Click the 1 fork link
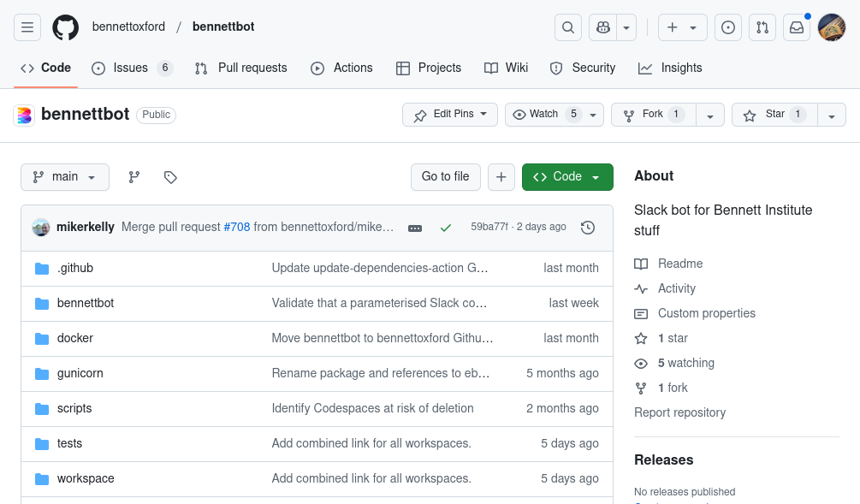Viewport: 860px width, 504px height. click(673, 388)
